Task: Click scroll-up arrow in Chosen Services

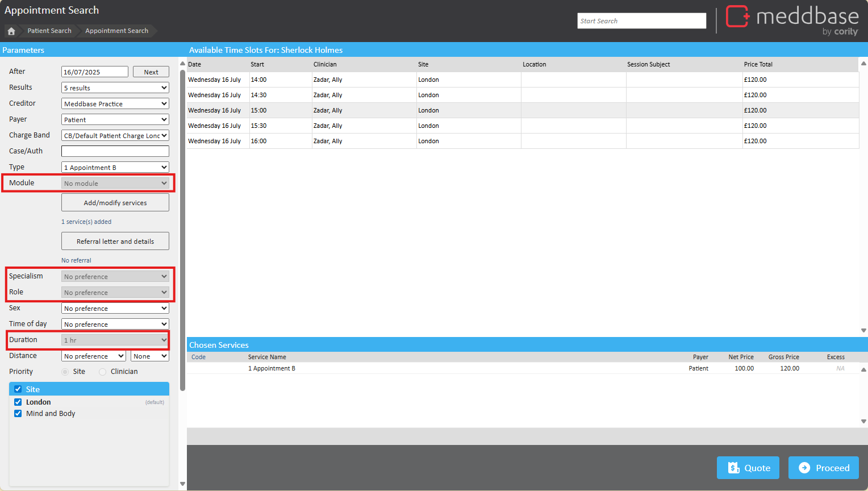Action: point(863,369)
